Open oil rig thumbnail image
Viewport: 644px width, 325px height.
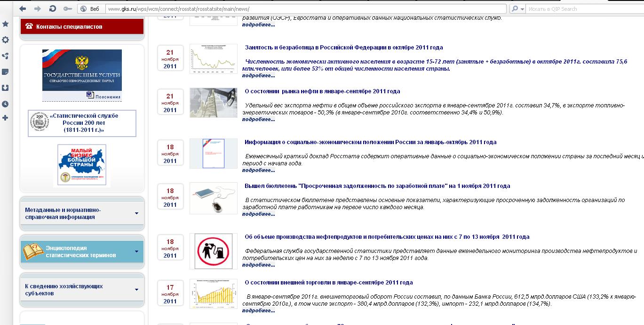(x=214, y=102)
